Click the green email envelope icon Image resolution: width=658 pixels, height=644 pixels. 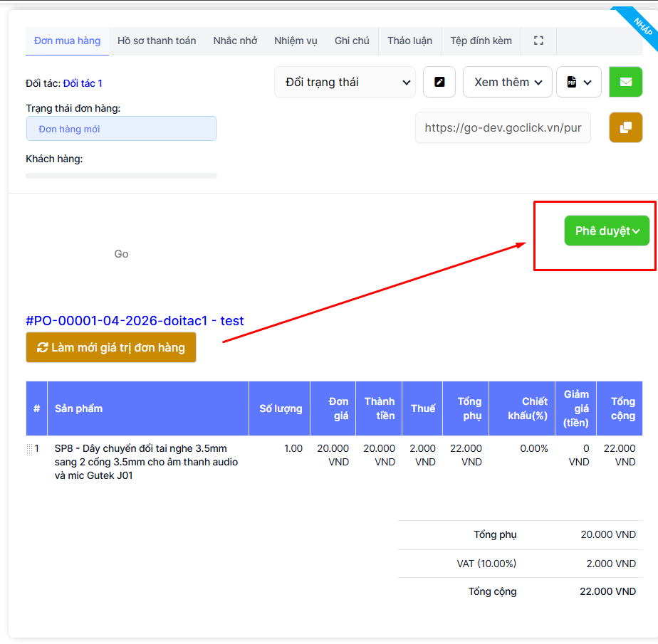point(625,82)
